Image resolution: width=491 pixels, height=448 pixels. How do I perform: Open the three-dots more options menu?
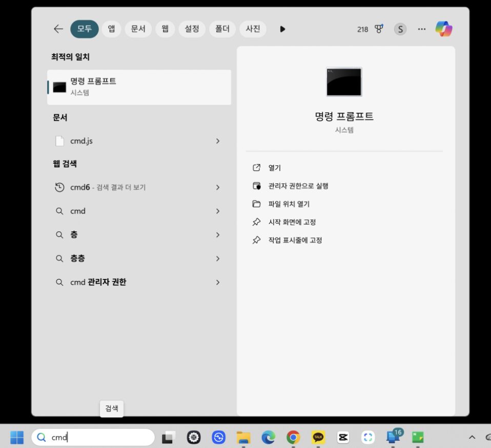coord(422,29)
